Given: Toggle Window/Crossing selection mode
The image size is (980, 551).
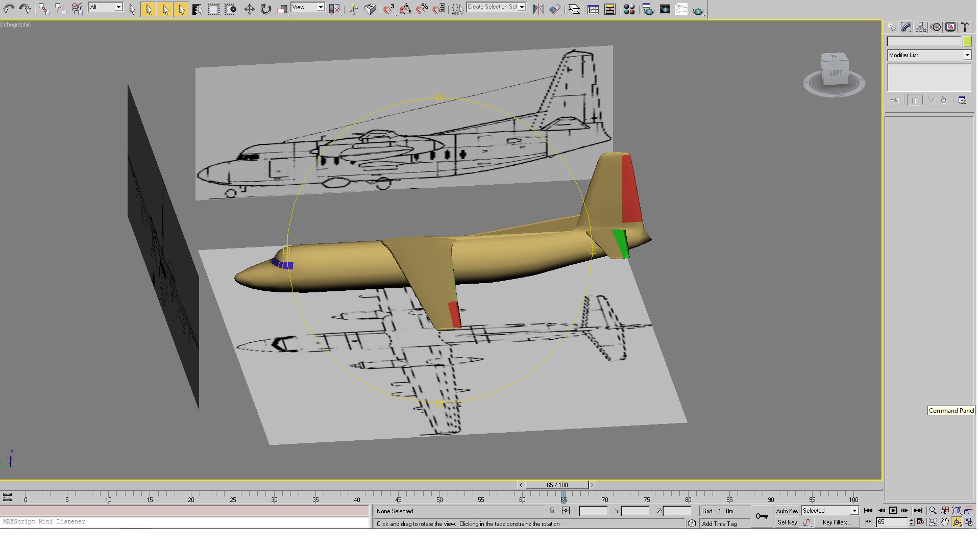Looking at the screenshot, I should coord(231,9).
